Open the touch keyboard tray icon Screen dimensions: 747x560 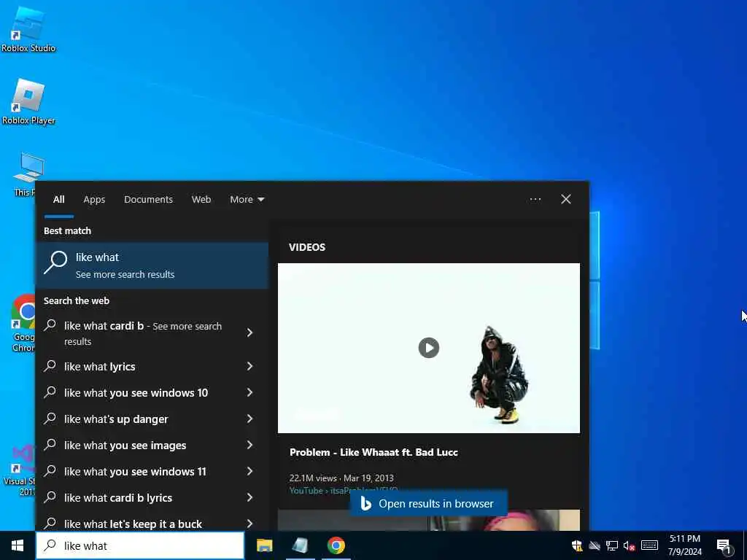click(x=649, y=545)
